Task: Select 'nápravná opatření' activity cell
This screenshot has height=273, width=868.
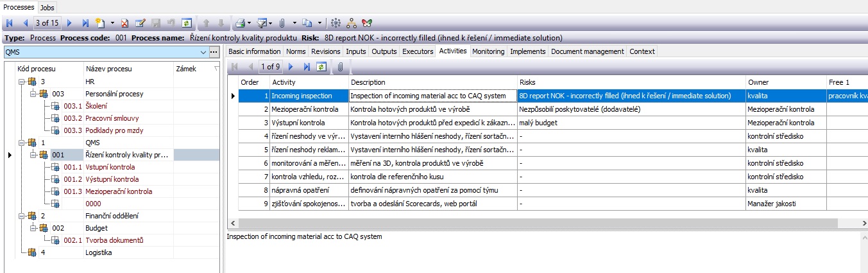Action: (309, 191)
